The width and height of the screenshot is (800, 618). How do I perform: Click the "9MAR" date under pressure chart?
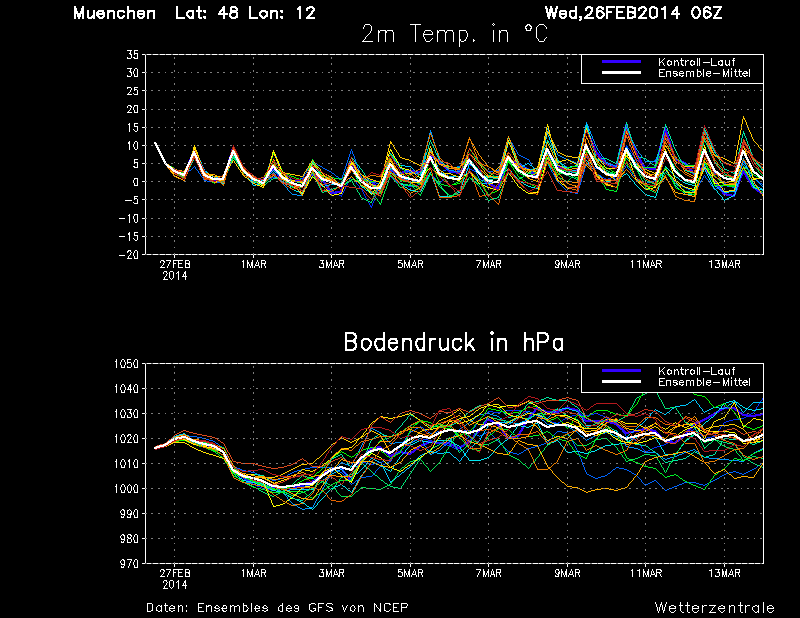pyautogui.click(x=567, y=574)
